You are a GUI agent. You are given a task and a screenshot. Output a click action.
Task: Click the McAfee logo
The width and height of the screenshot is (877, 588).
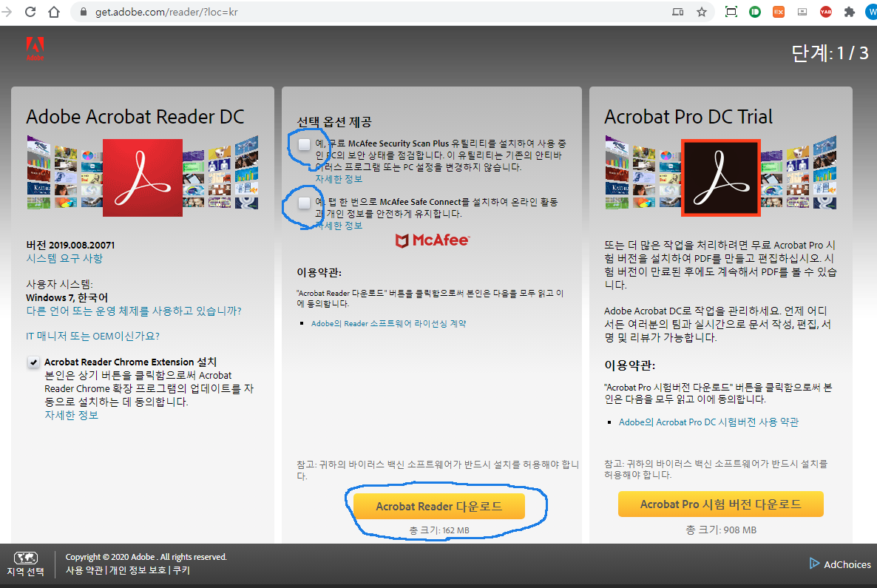(x=433, y=240)
